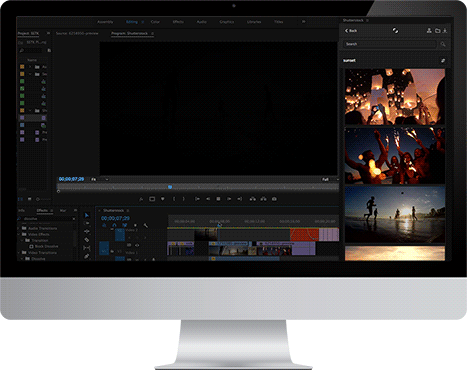Switch to the Info panel tab

22,211
